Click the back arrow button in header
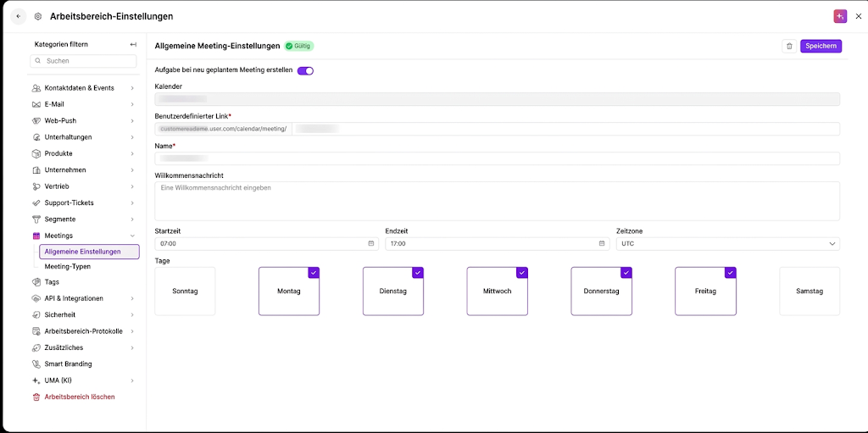 19,17
